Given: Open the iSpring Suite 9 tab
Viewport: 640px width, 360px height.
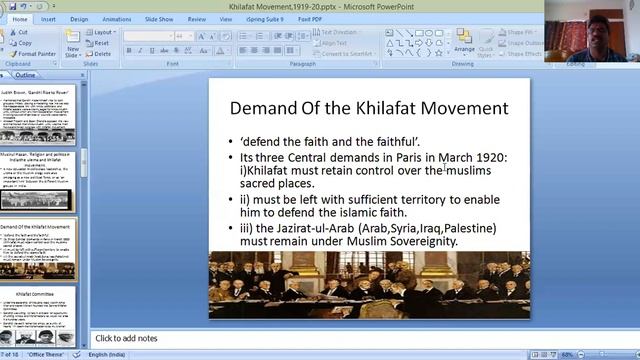Looking at the screenshot, I should coord(264,19).
